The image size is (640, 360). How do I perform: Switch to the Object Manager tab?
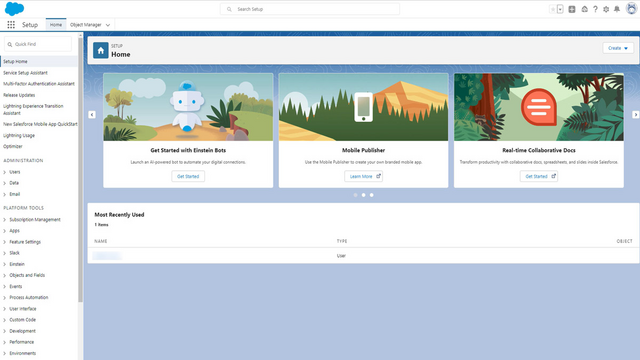click(x=90, y=25)
